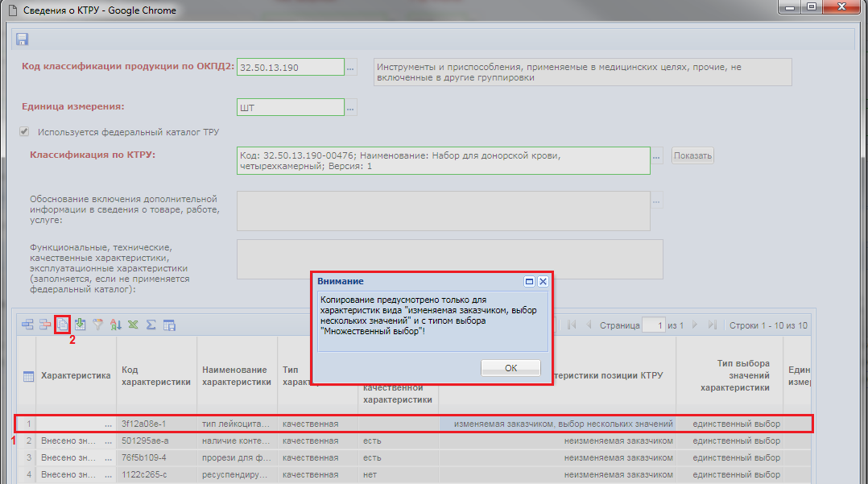Click the ОКПД2 code field 32.50.13.190
The width and height of the screenshot is (868, 484).
click(289, 68)
